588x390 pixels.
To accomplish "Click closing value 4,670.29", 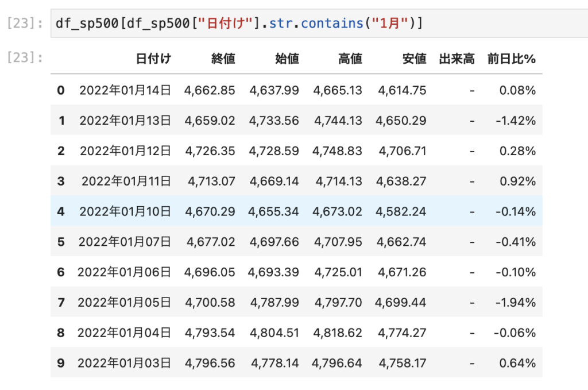I will pos(210,212).
